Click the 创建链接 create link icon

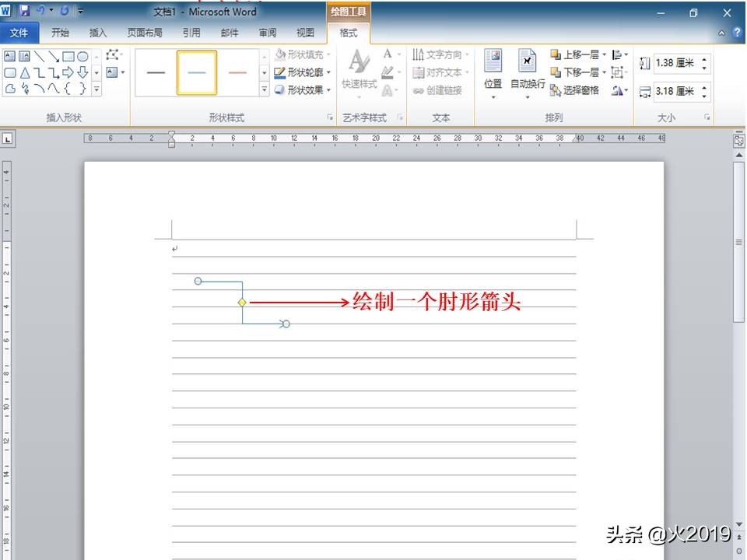click(444, 88)
